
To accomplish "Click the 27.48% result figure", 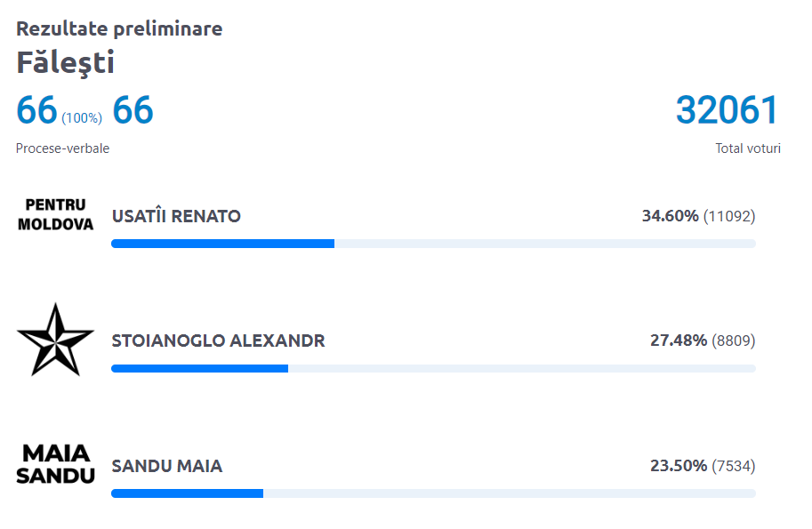I will coord(679,341).
